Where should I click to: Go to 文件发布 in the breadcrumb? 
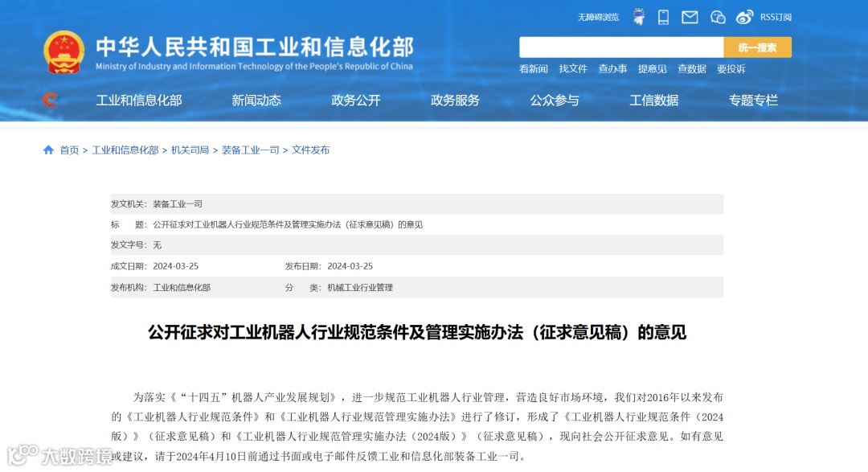(310, 150)
